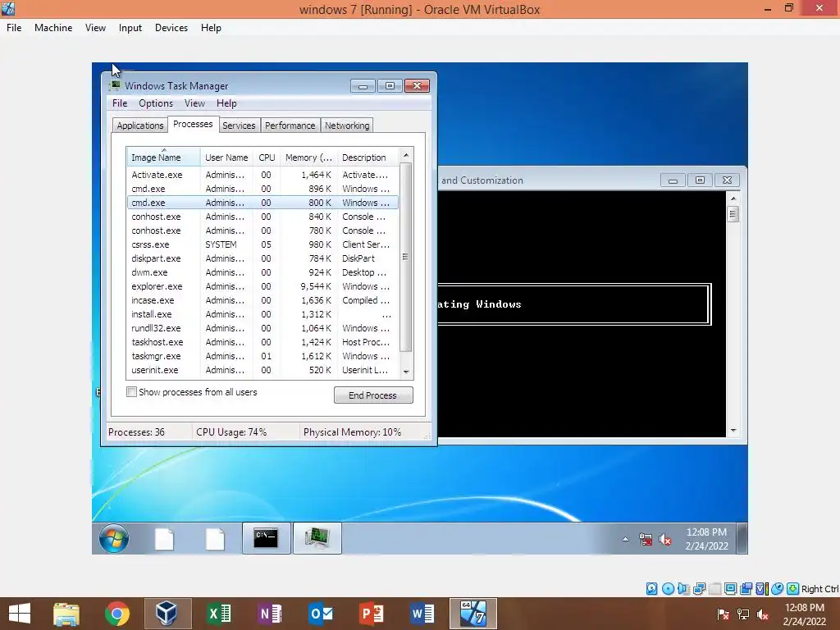Image resolution: width=840 pixels, height=630 pixels.
Task: Open Outlook from the host taskbar
Action: coord(321,614)
